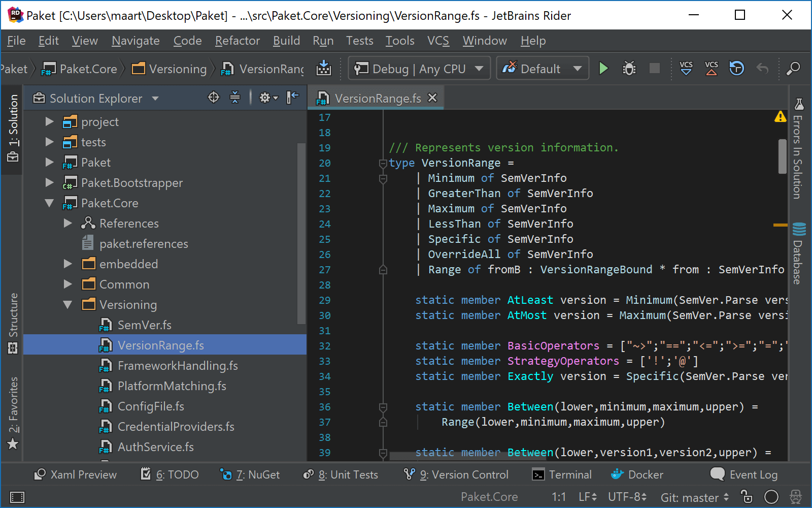Open the Refactor menu
The image size is (812, 508).
[x=237, y=41]
